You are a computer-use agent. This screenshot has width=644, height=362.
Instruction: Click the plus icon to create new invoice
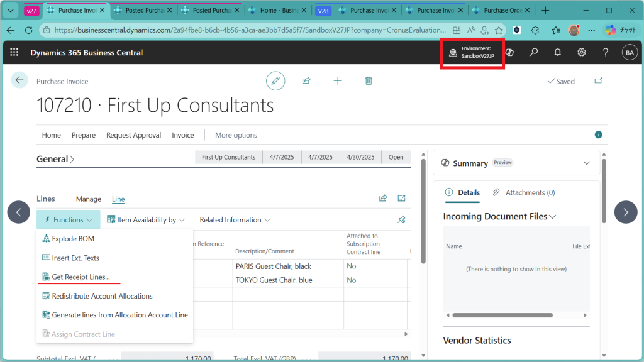(x=338, y=81)
